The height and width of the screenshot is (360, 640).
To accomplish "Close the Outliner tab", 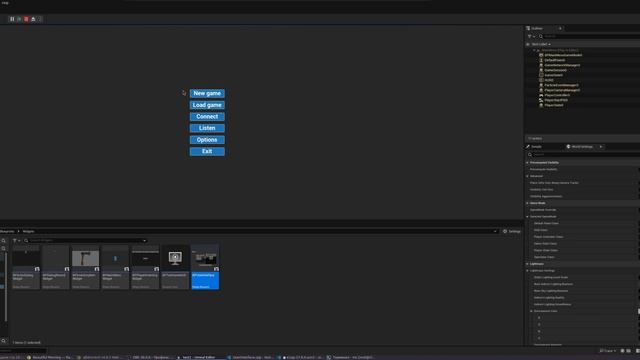I will coord(560,28).
